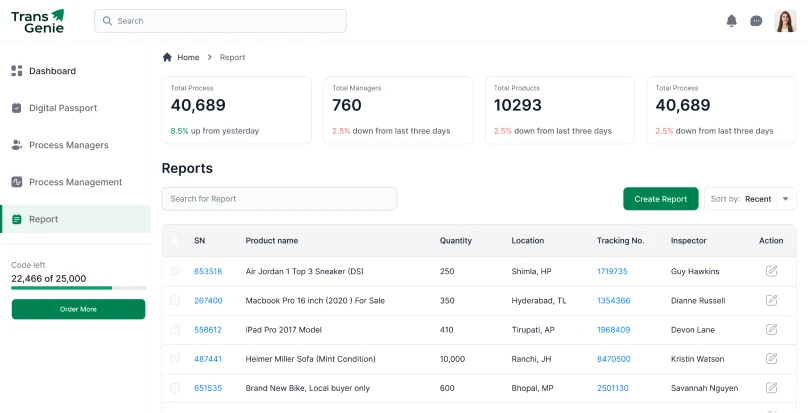Check the row for SN 267400
Image resolution: width=808 pixels, height=413 pixels.
(x=175, y=300)
